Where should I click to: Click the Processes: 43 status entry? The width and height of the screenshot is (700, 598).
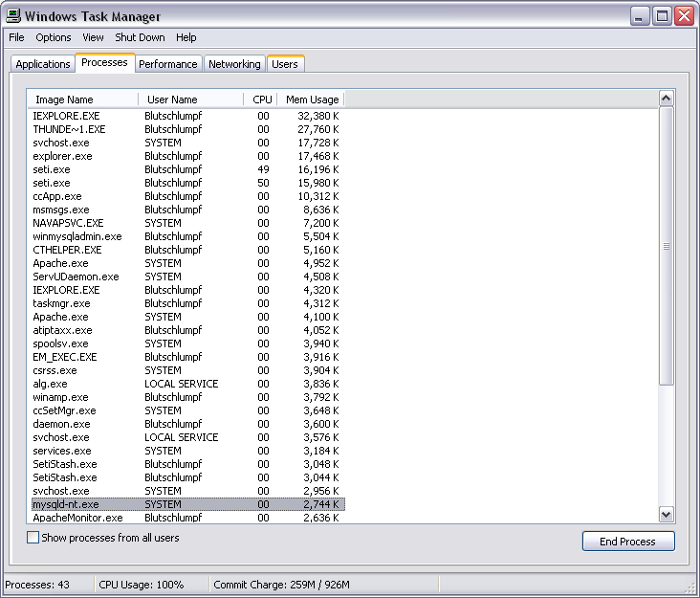tap(48, 585)
